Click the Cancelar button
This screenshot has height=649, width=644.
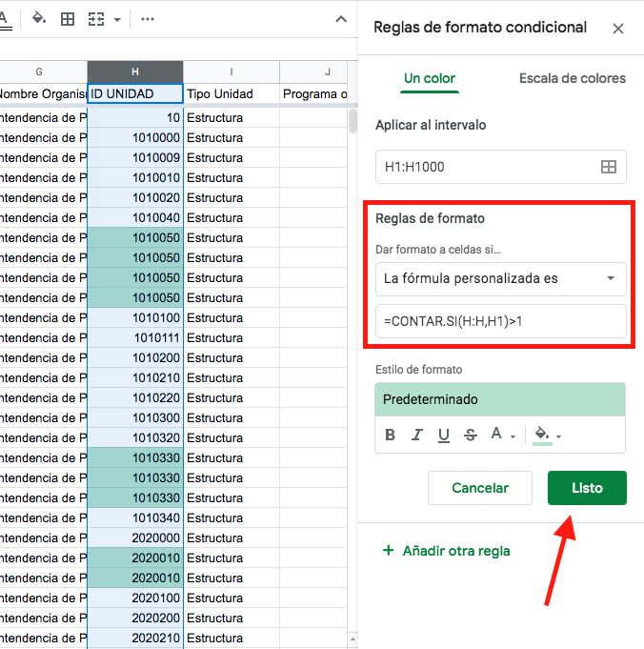[480, 488]
